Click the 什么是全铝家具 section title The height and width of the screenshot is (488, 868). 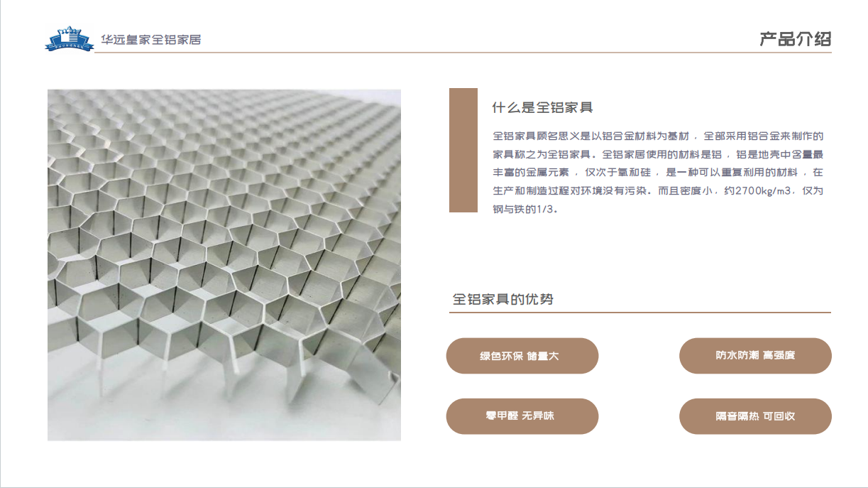tap(542, 108)
